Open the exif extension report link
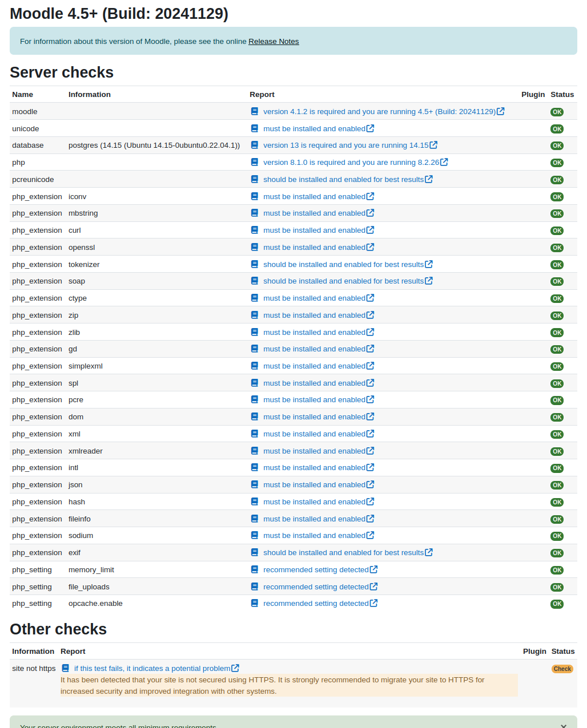This screenshot has height=728, width=587. (343, 553)
